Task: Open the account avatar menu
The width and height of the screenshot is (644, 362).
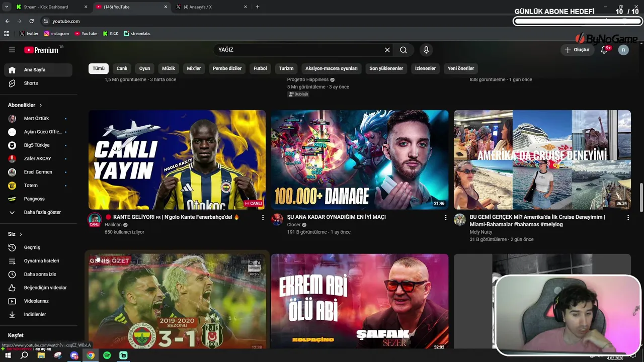Action: pos(623,50)
